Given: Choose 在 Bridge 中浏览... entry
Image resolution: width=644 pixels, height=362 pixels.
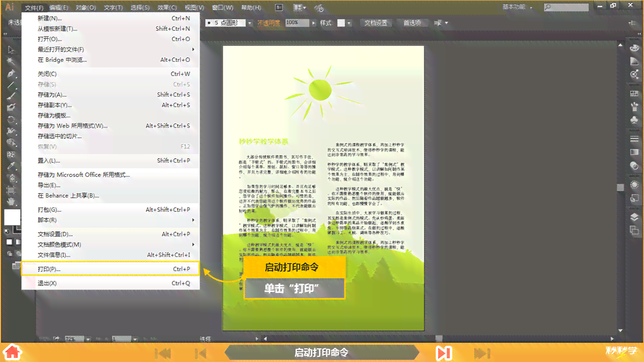Looking at the screenshot, I should pos(111,59).
